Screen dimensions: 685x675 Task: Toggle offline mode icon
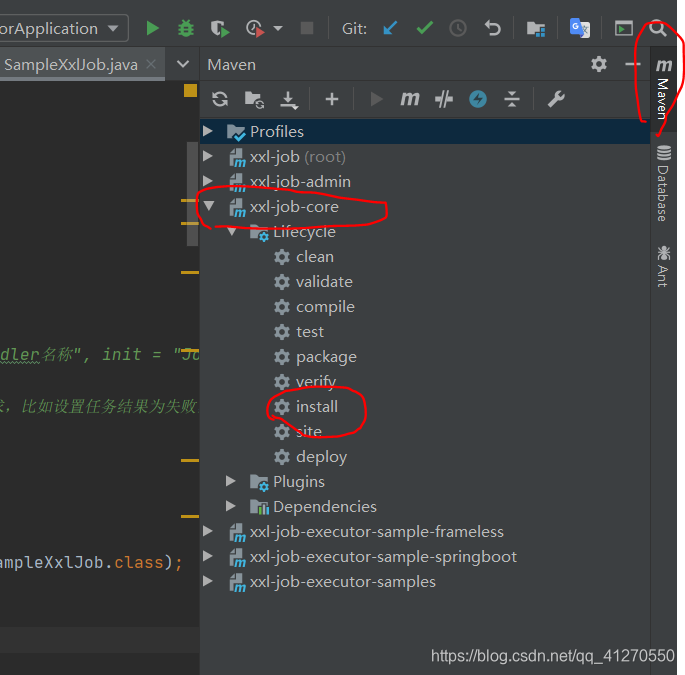(x=444, y=99)
